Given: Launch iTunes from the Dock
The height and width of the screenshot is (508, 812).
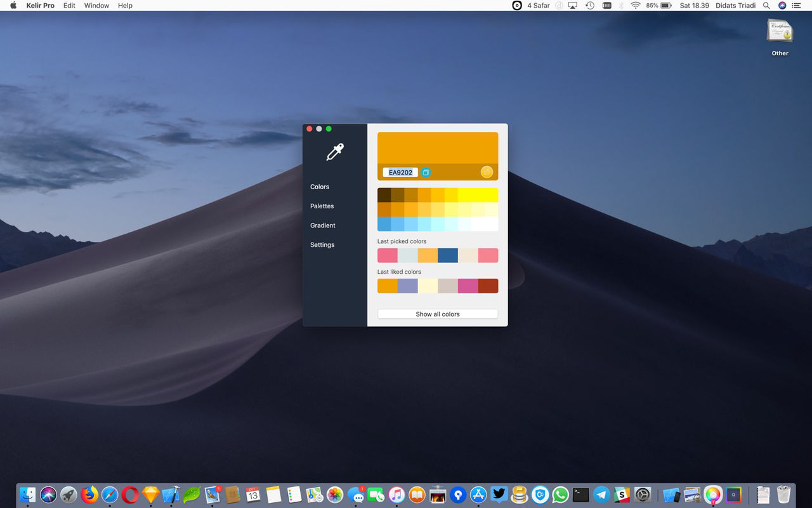Looking at the screenshot, I should 396,495.
